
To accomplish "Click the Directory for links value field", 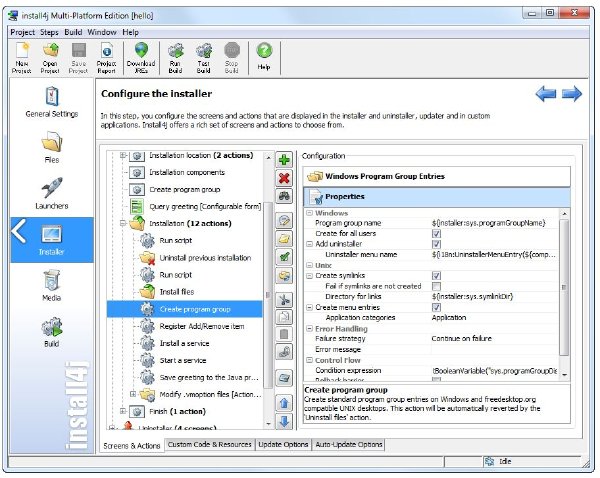I will (x=494, y=297).
